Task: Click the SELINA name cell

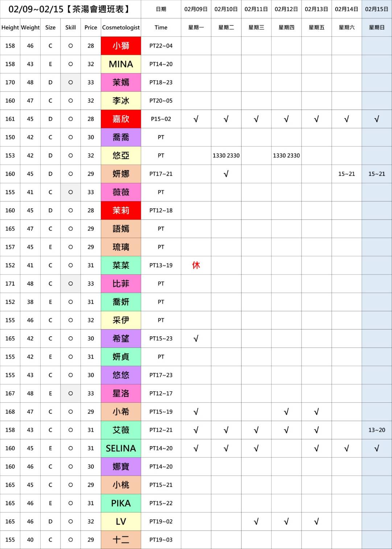Action: 121,448
